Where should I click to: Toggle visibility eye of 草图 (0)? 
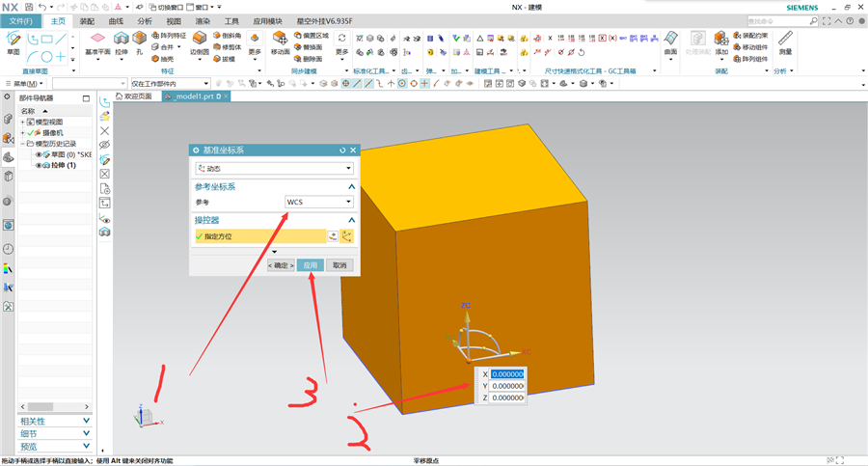(39, 154)
